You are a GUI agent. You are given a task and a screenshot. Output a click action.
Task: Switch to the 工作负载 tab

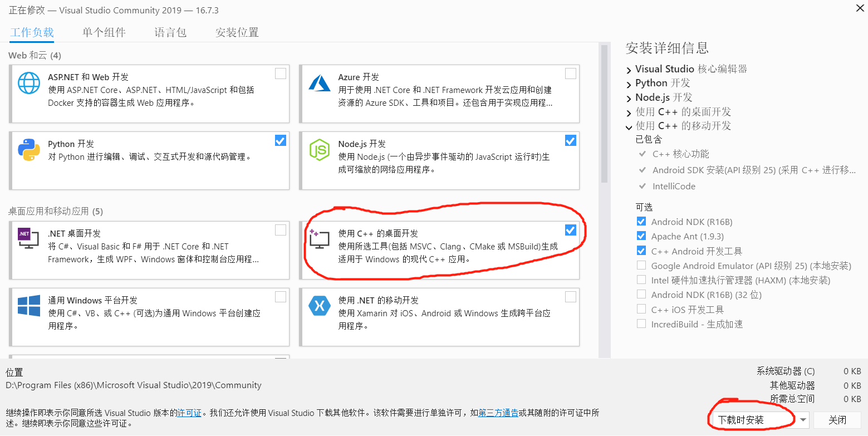[x=32, y=32]
